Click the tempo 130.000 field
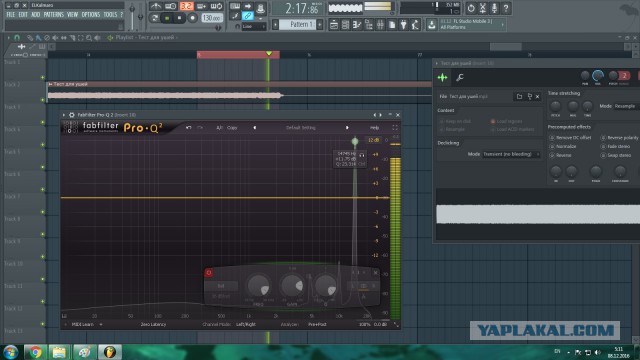The width and height of the screenshot is (640, 360). 211,18
